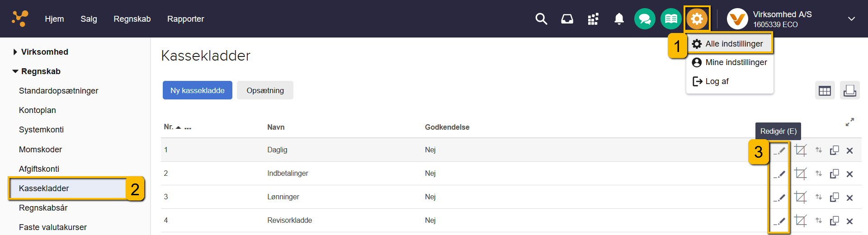Open the notifications bell

tap(619, 19)
